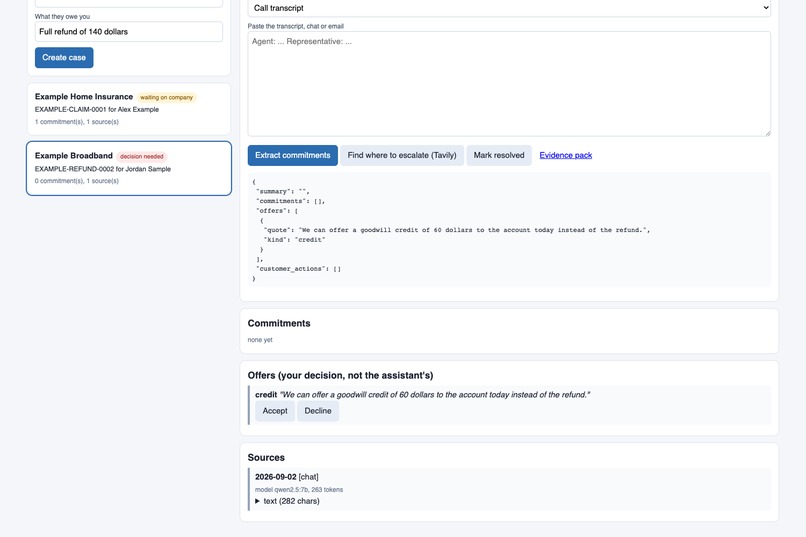Expand the text (282 chars) disclosure
The height and width of the screenshot is (537, 806).
(x=287, y=501)
